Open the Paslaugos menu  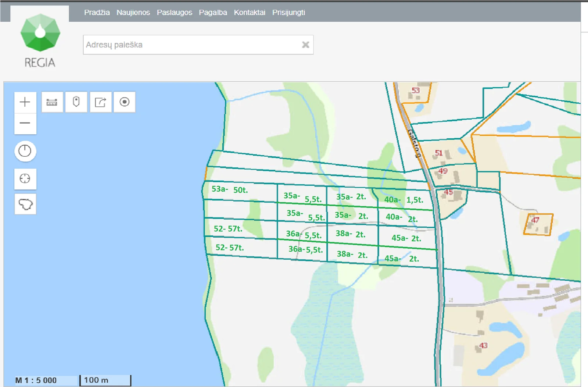click(175, 13)
